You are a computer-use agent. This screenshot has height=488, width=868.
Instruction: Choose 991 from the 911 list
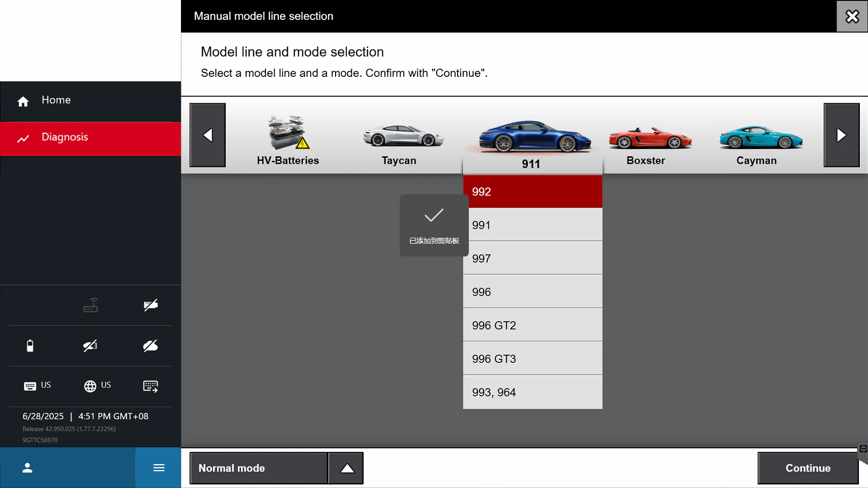coord(532,225)
